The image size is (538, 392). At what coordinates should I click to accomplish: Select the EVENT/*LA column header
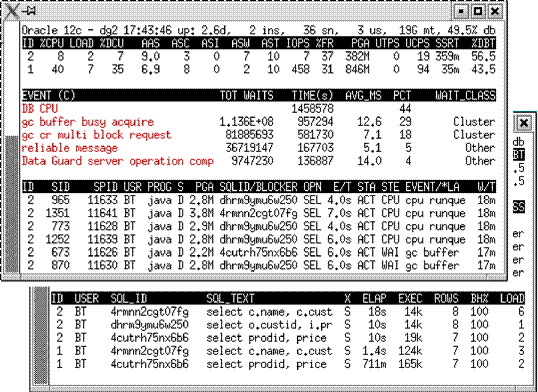tap(432, 187)
